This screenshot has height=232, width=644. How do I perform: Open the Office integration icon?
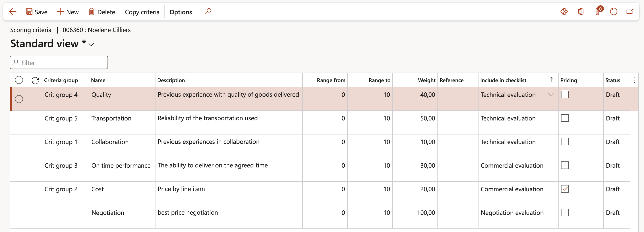pyautogui.click(x=580, y=12)
